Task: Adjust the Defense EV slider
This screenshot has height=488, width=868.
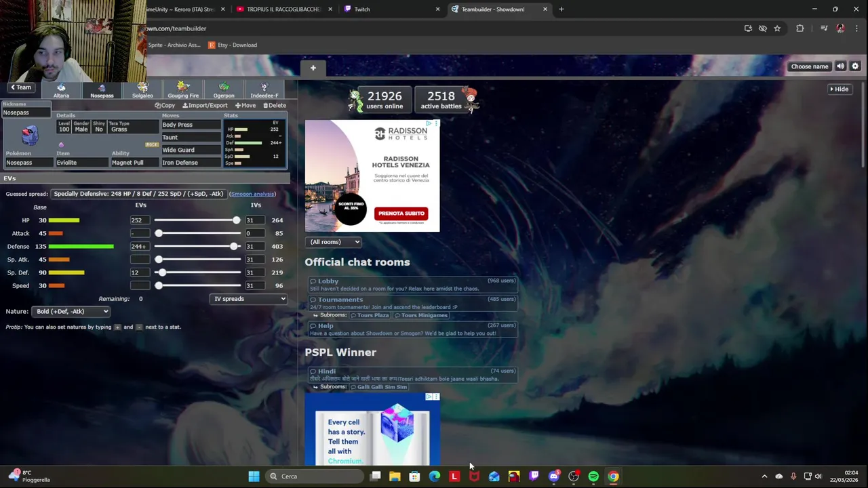Action: [197, 246]
